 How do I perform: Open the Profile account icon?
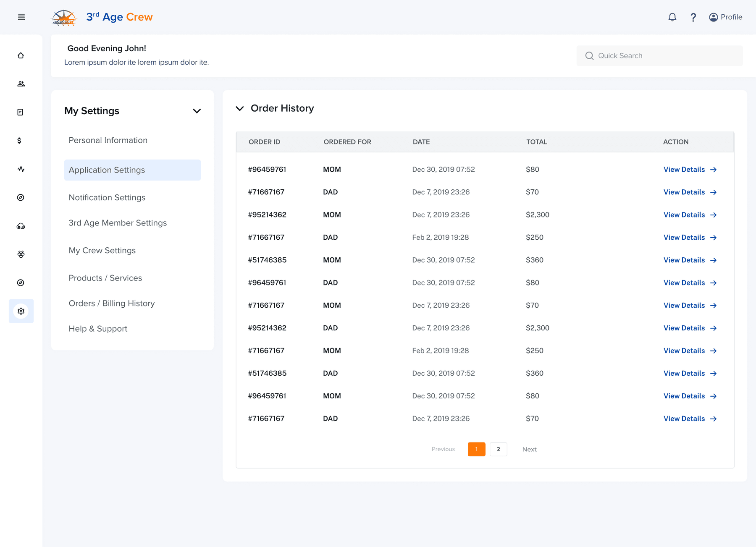[714, 17]
